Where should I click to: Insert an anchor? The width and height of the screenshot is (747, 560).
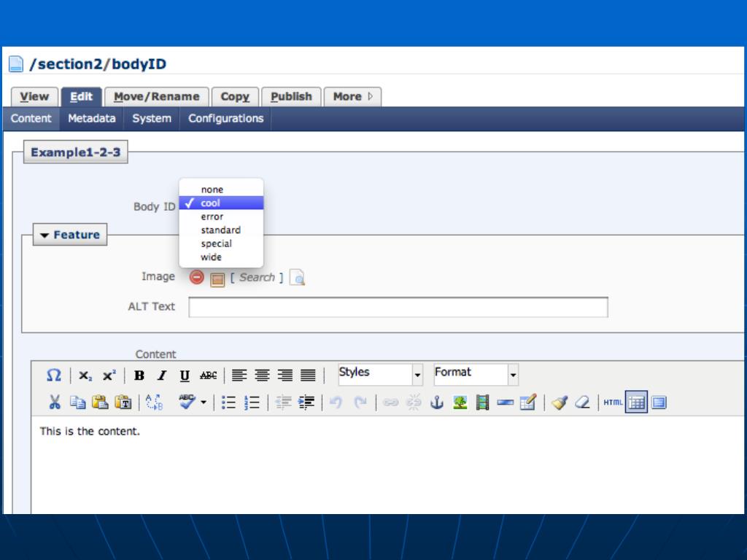tap(437, 402)
